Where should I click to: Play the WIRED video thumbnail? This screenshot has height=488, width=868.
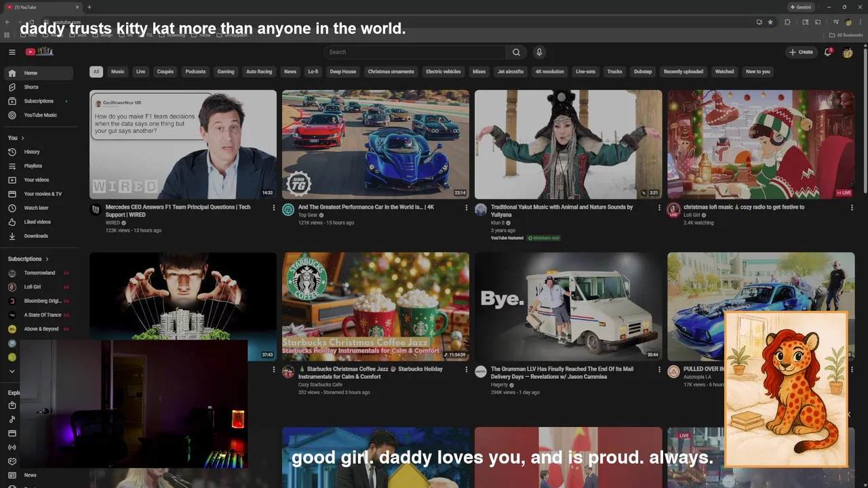[x=183, y=144]
